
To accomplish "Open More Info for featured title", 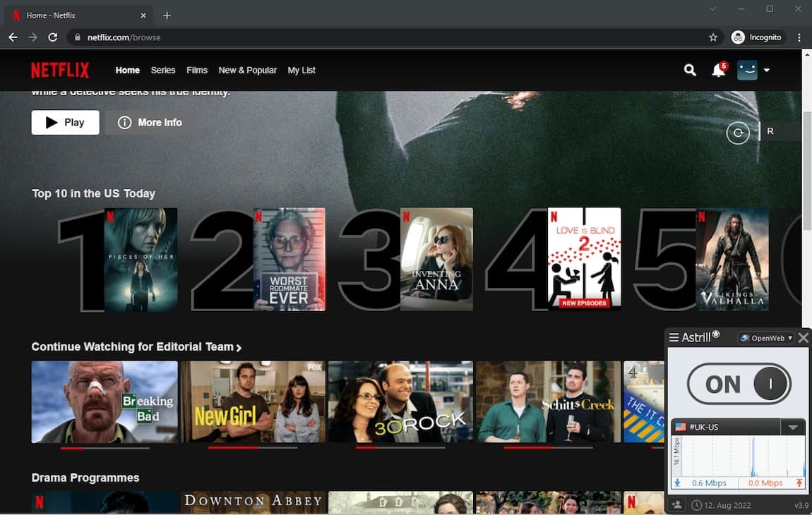I will click(x=149, y=122).
